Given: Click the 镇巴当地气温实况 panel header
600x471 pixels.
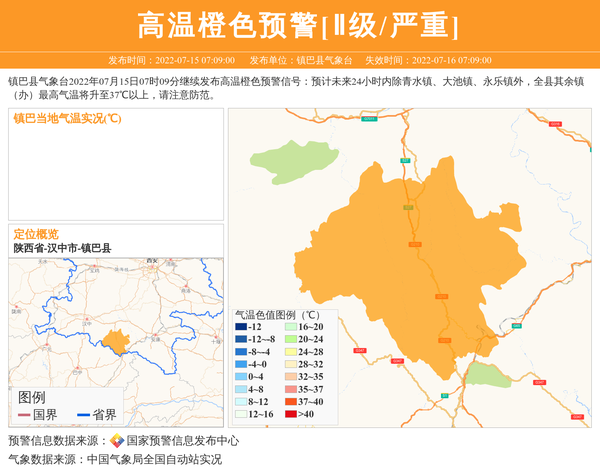Looking at the screenshot, I should 67,118.
